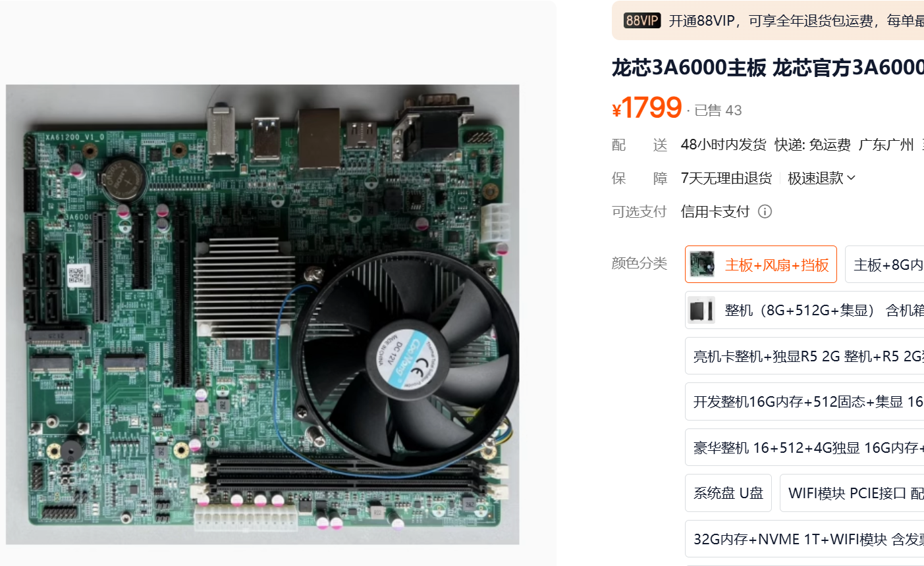
Task: Click the main motherboard product image
Action: point(263,314)
